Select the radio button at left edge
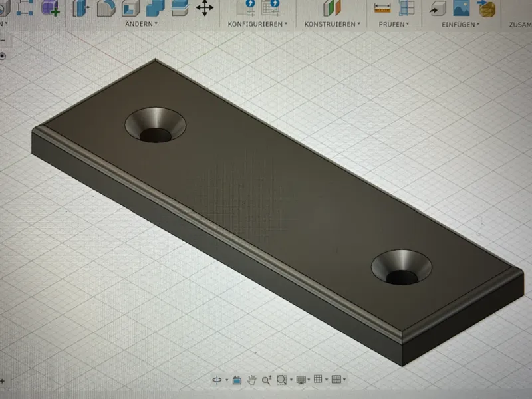 coord(2,56)
